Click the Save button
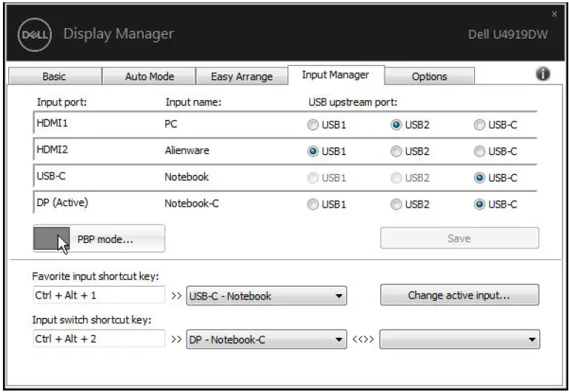 [x=459, y=238]
